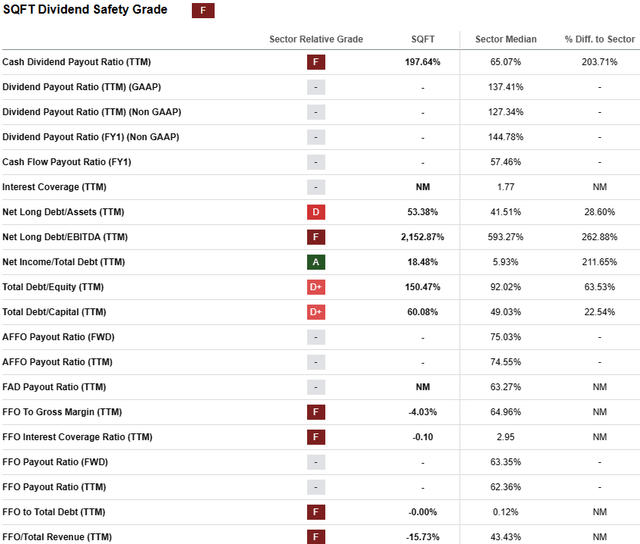Click the SQFT value 197.64%
640x544 pixels.
(422, 62)
